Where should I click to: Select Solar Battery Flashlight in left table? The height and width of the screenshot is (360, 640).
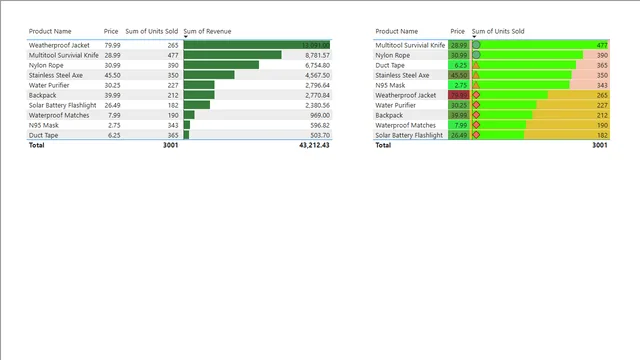click(x=62, y=105)
